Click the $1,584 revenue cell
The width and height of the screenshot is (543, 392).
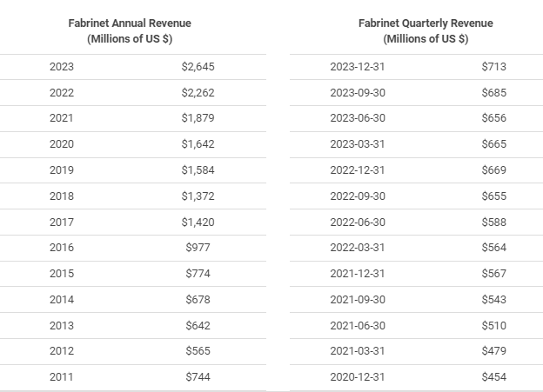click(x=198, y=170)
